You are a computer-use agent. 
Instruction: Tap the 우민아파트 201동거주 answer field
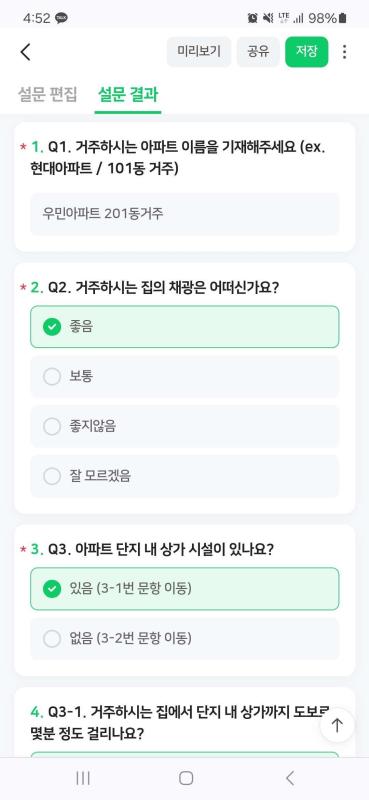click(x=184, y=214)
